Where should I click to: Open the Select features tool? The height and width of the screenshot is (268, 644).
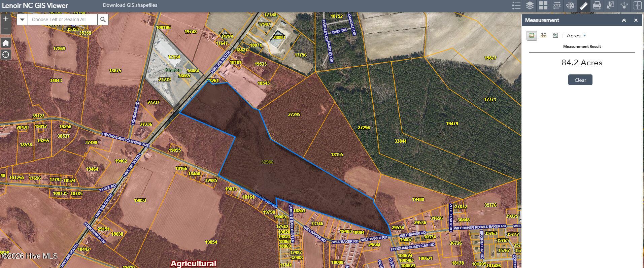[x=610, y=6]
